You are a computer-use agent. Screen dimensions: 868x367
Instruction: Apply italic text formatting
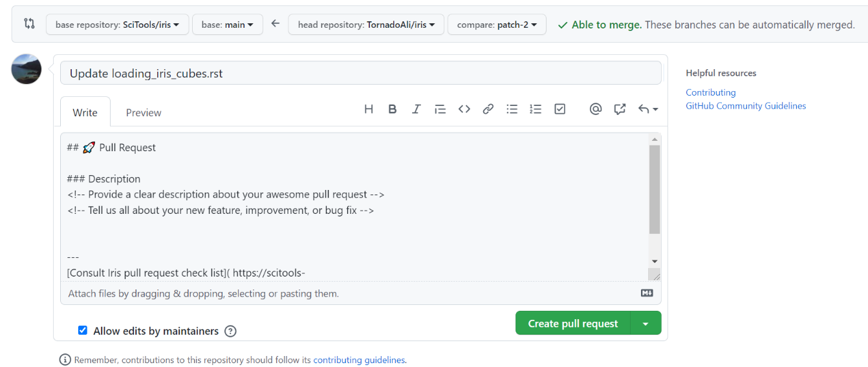pyautogui.click(x=417, y=109)
